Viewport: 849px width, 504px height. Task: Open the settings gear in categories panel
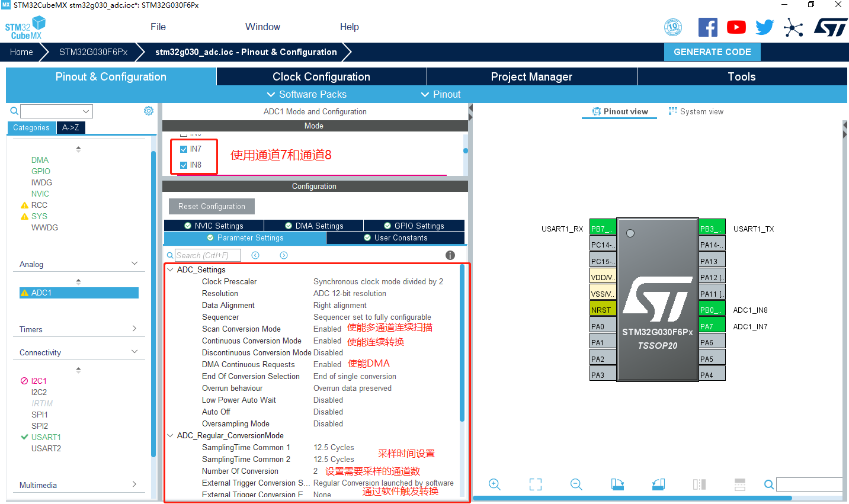pos(149,111)
